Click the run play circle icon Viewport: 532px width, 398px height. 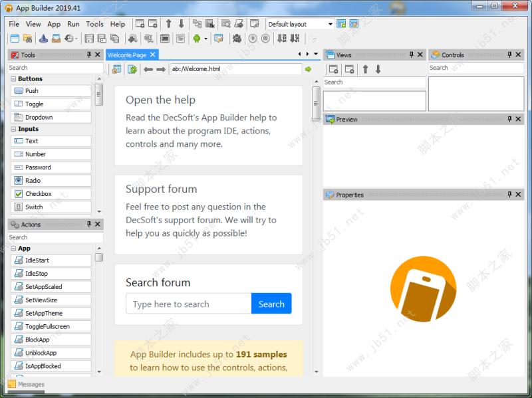(x=253, y=39)
